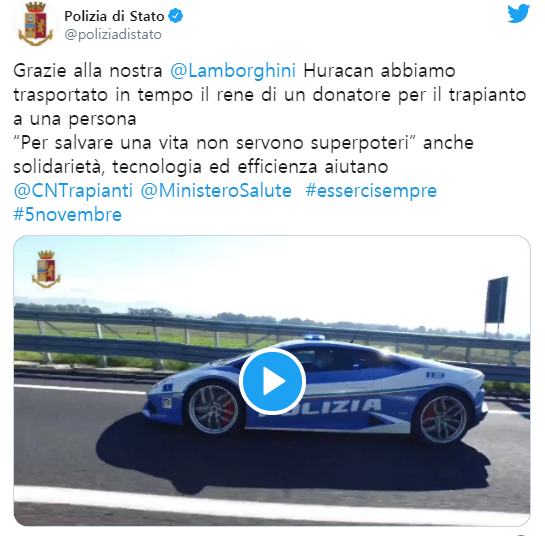
Task: Click the police crest watermark in video
Action: [46, 269]
